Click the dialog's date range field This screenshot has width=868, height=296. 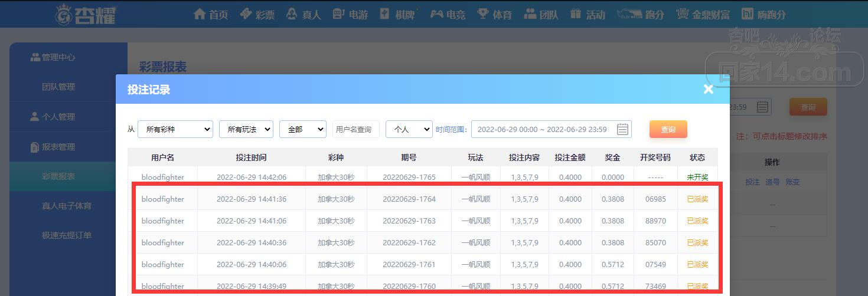552,129
